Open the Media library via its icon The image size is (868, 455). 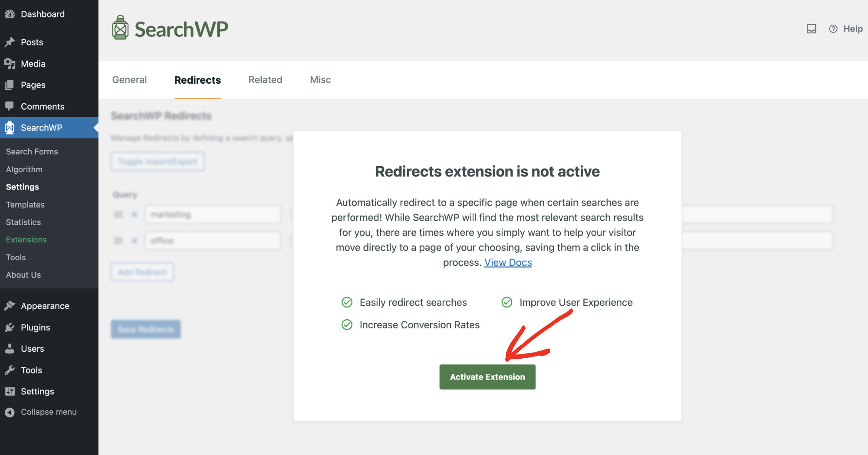(10, 63)
